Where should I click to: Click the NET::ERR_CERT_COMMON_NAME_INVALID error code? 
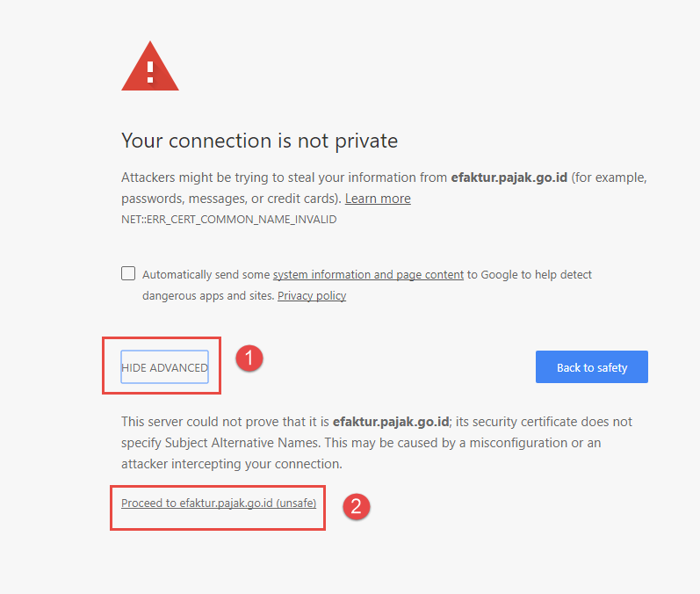click(x=228, y=220)
